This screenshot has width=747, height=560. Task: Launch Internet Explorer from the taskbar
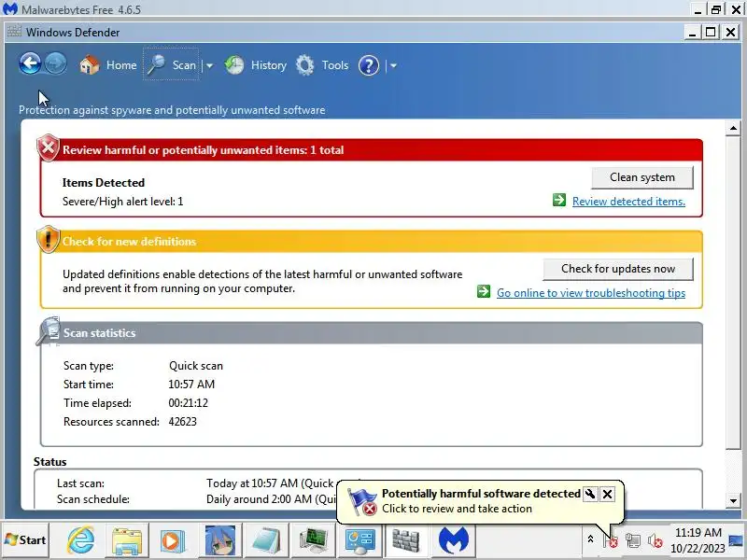(80, 540)
